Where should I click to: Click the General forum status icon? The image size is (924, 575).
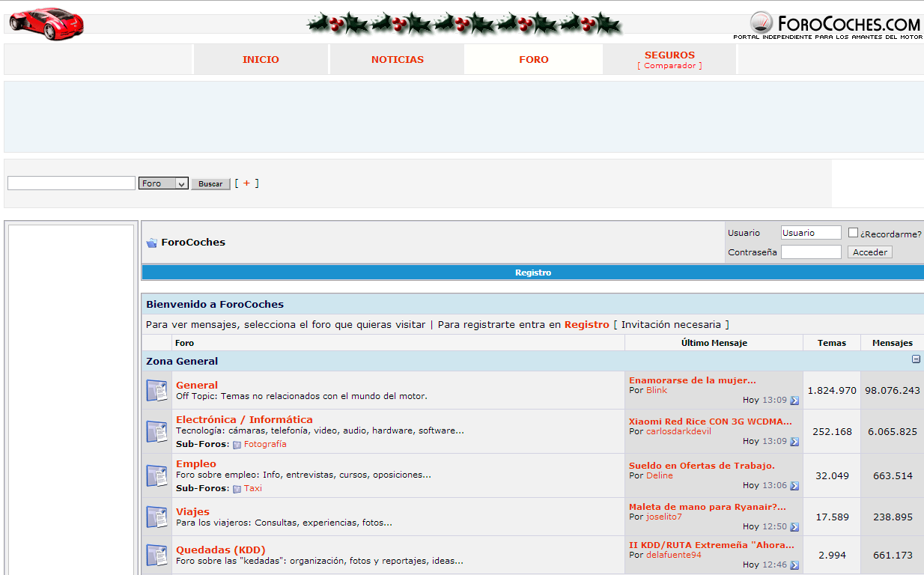click(156, 390)
